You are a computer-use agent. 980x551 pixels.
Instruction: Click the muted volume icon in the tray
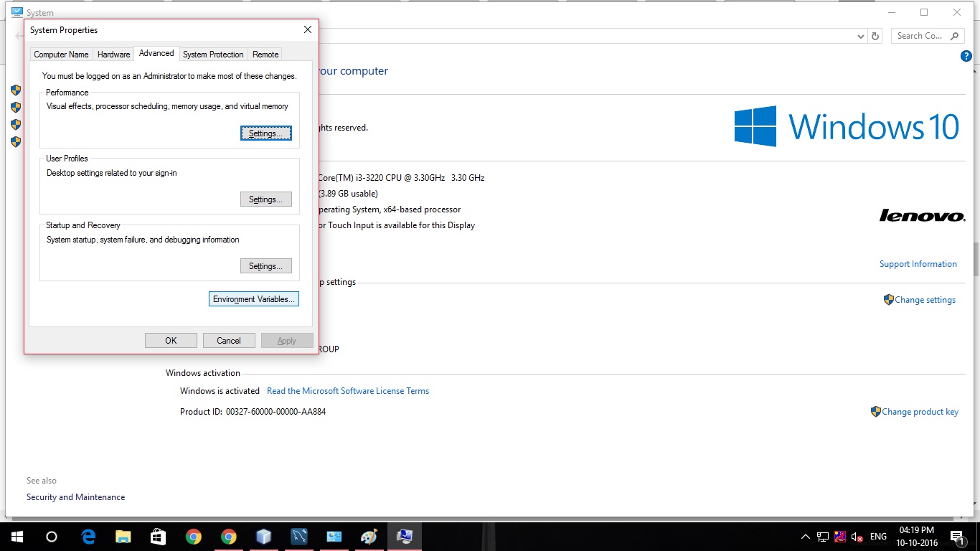tap(857, 536)
